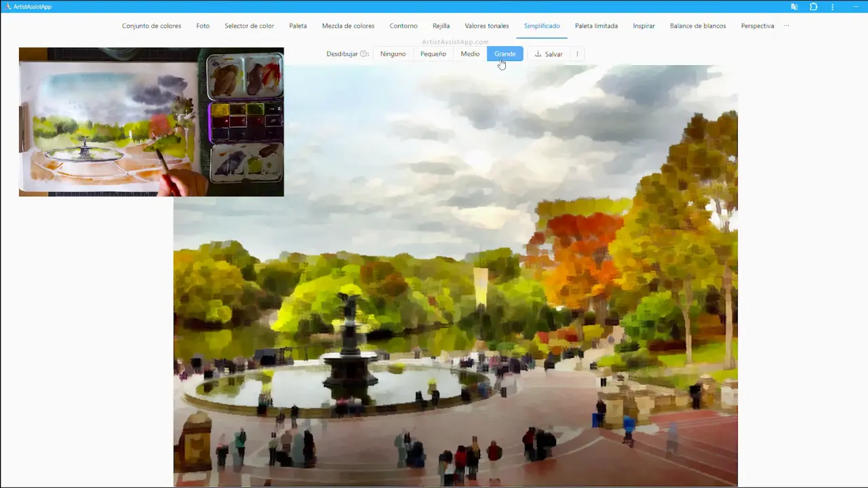Select the Pequeño blur option
Screen dimensions: 868x488
tap(433, 54)
